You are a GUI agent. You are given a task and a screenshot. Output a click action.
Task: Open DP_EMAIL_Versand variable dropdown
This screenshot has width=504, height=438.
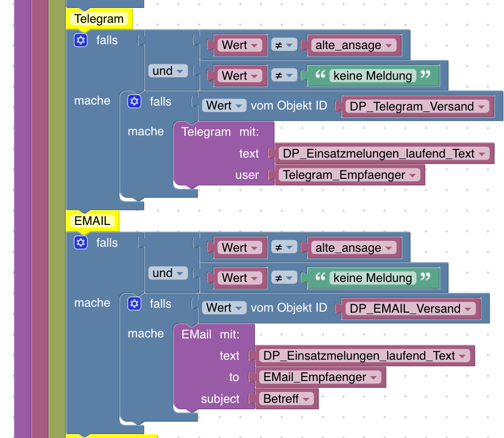(x=410, y=309)
